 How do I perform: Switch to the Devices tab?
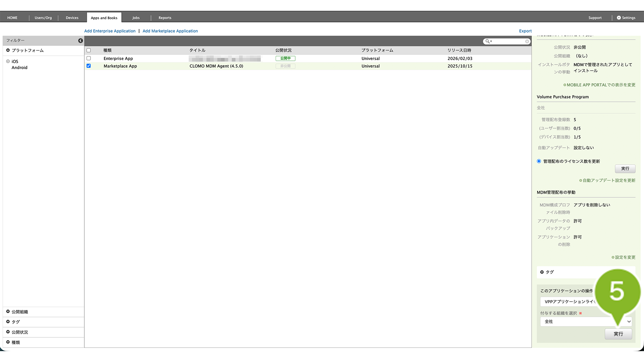(x=72, y=18)
